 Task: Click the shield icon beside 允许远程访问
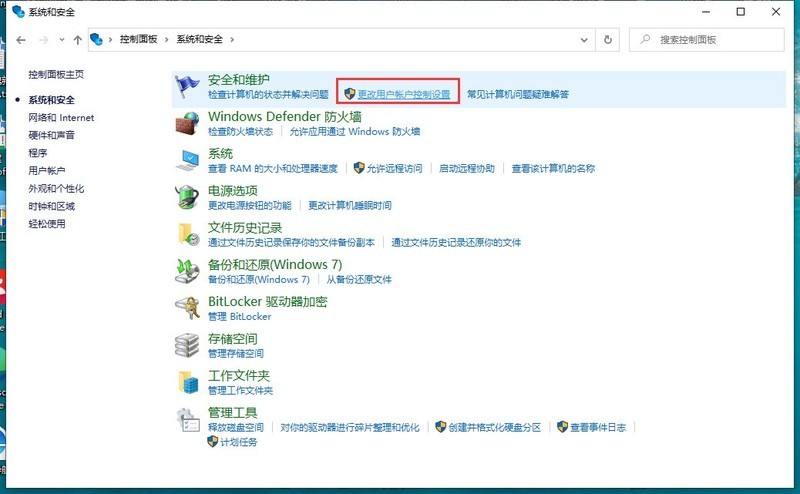click(x=359, y=168)
